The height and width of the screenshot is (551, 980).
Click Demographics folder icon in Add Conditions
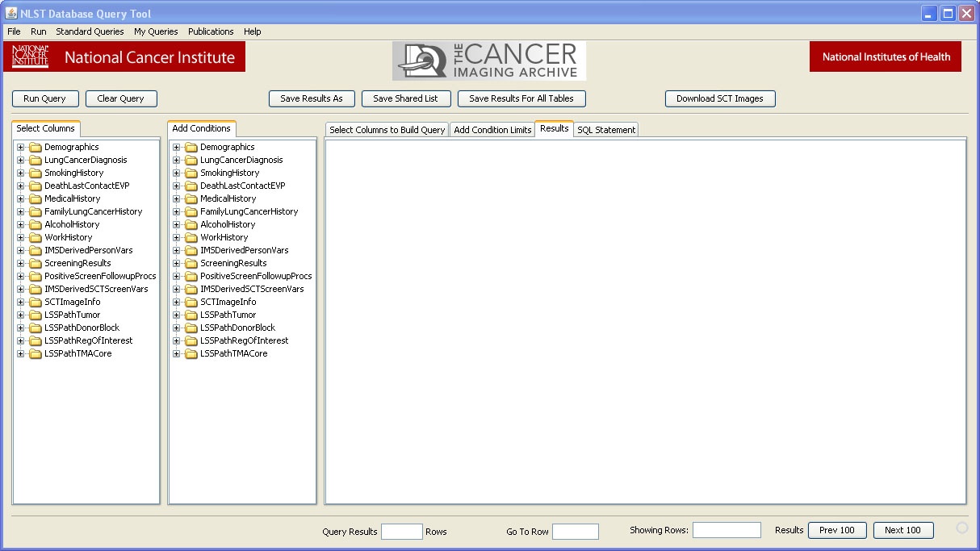[191, 148]
